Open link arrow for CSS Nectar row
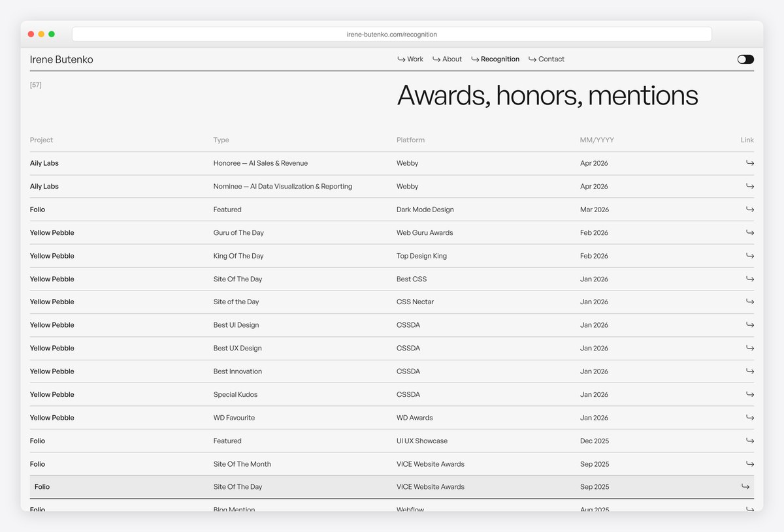Image resolution: width=784 pixels, height=532 pixels. 750,302
